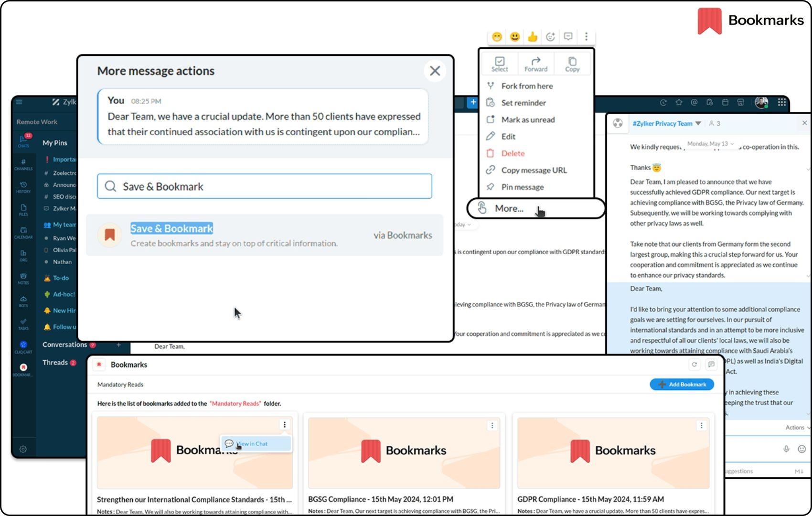Open settings gear at sidebar bottom
The height and width of the screenshot is (516, 812).
point(23,449)
